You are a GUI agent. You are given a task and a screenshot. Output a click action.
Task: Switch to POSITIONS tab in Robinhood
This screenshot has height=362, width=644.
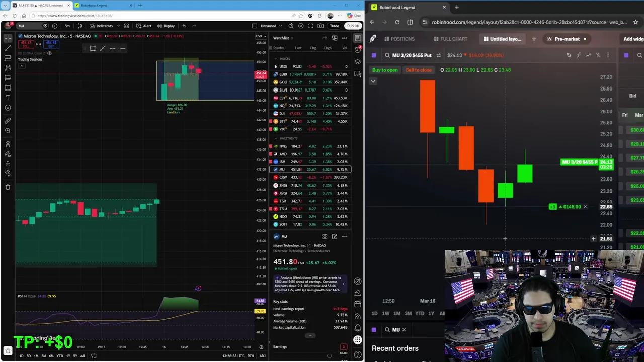398,39
